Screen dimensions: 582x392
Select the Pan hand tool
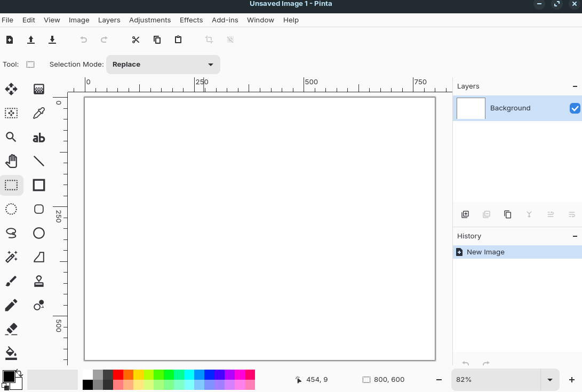11,161
